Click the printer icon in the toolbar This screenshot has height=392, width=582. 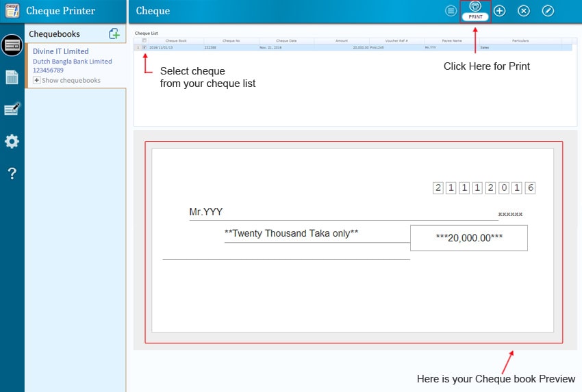pyautogui.click(x=475, y=6)
